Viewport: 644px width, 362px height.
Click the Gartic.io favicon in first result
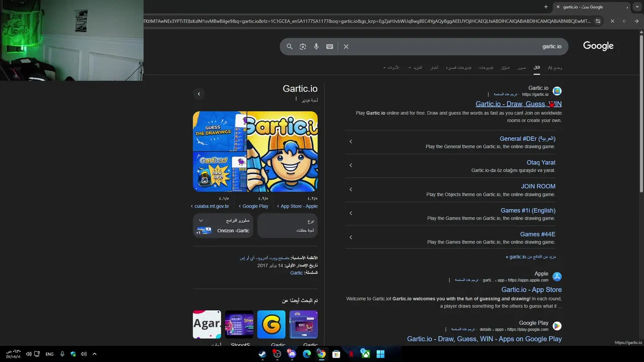557,91
